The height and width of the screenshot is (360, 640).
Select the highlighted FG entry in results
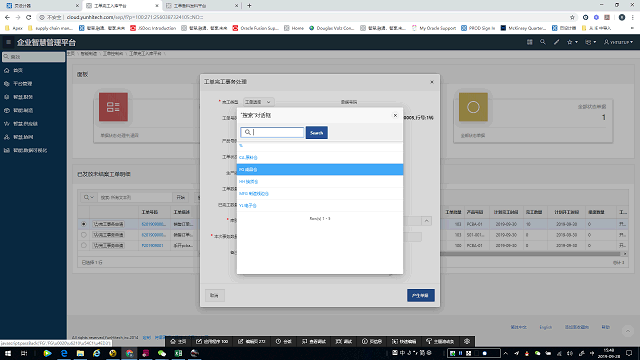[x=320, y=169]
